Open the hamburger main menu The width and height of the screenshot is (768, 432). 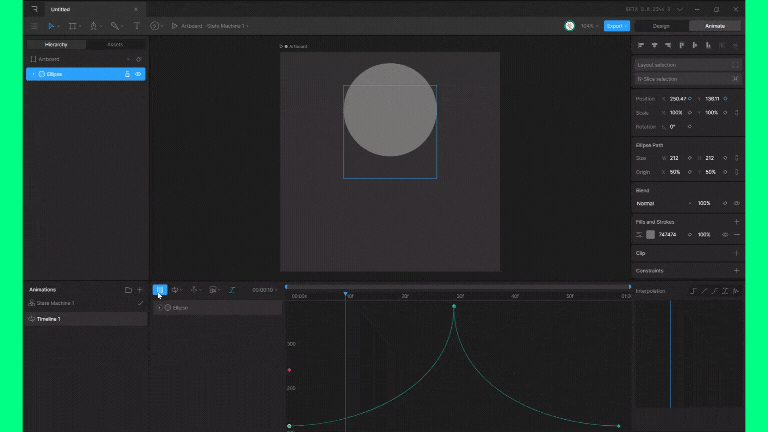click(34, 26)
